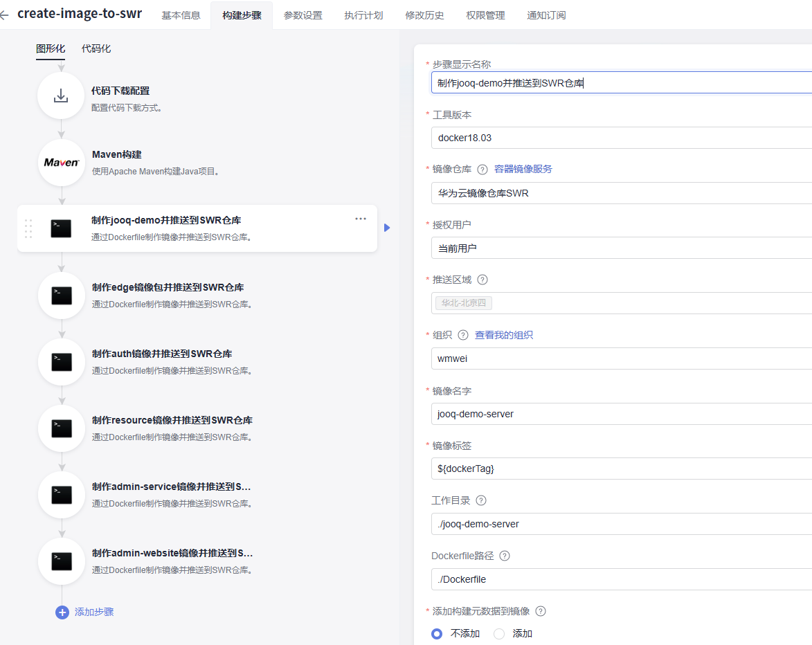Switch to the 基本信息 tab
Screen dimensions: 812x645
181,15
